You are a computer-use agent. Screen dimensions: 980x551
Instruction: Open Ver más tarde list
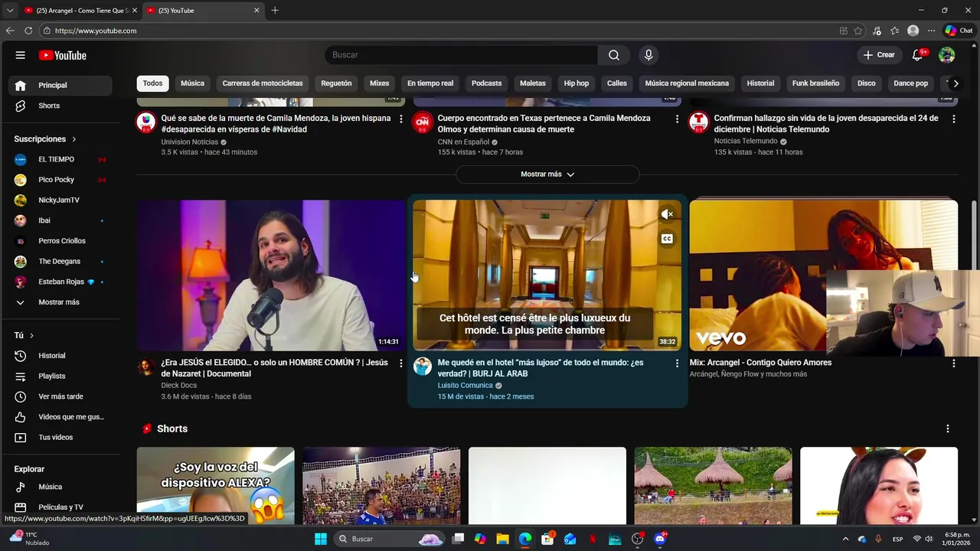coord(60,396)
